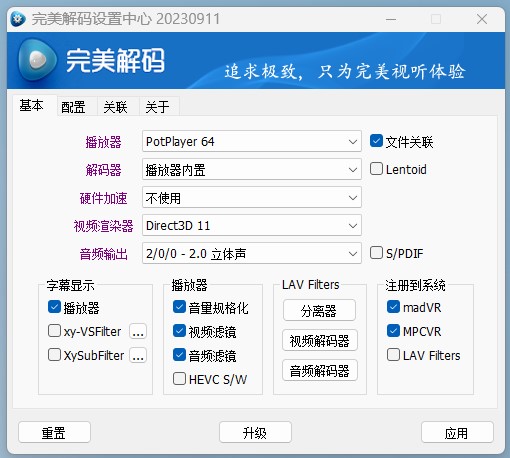The height and width of the screenshot is (458, 510).
Task: Click the 重置 reset button
Action: click(x=54, y=433)
